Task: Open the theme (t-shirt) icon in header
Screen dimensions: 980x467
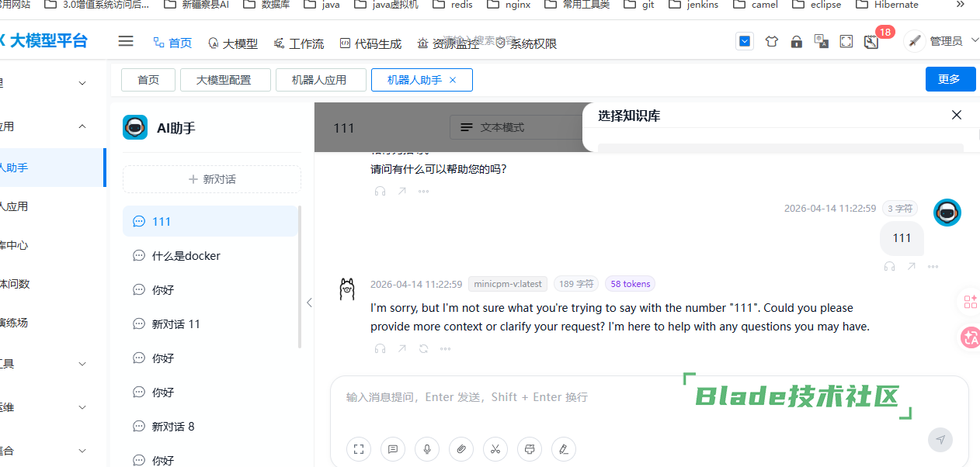Action: pyautogui.click(x=771, y=42)
